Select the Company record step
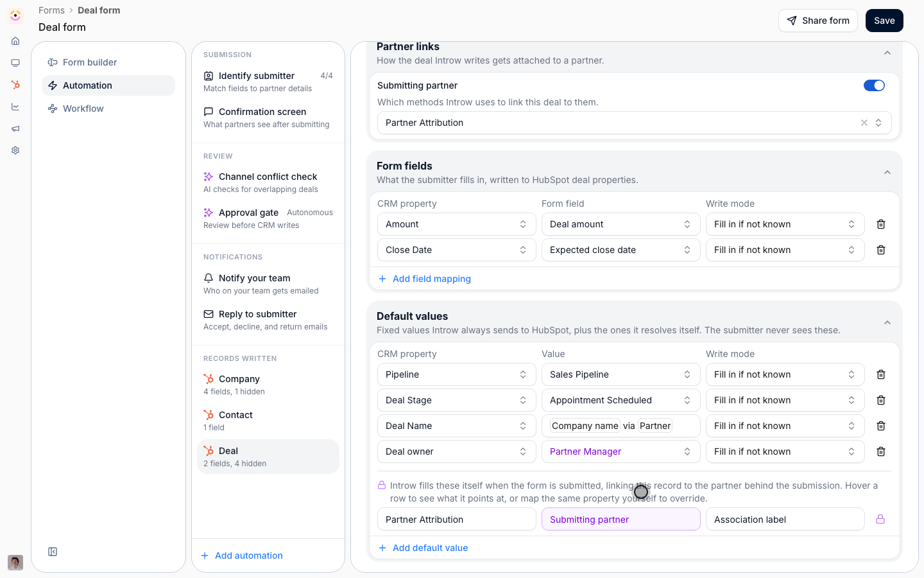Viewport: 924px width, 578px height. (268, 385)
